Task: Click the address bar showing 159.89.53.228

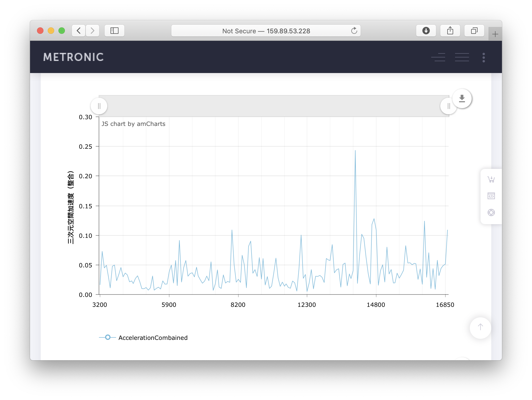Action: pos(265,31)
